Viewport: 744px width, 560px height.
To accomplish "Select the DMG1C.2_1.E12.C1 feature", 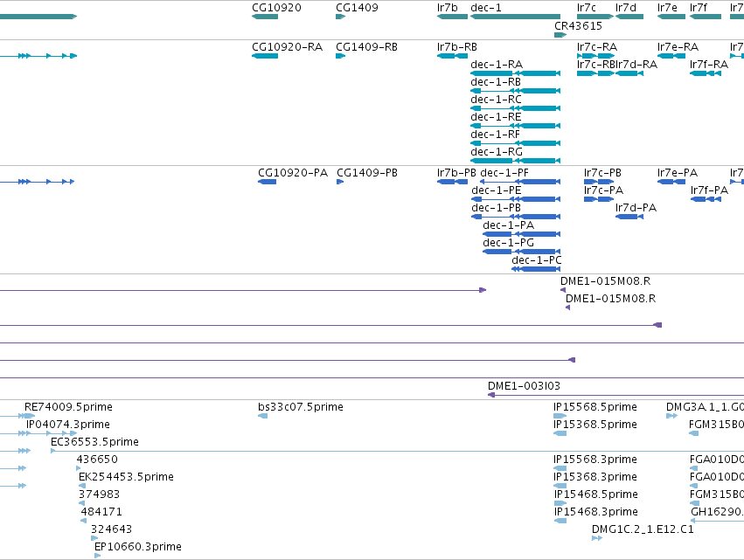I will [597, 538].
